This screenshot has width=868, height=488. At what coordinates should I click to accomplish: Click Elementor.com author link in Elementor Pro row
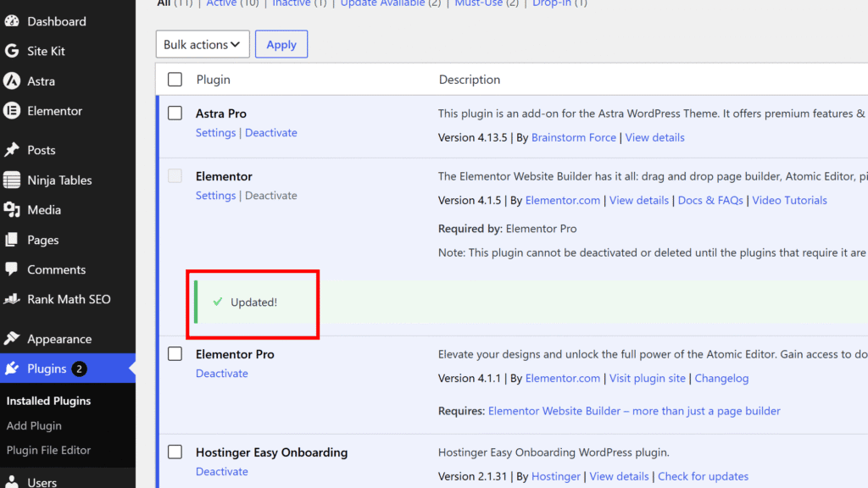(x=563, y=379)
